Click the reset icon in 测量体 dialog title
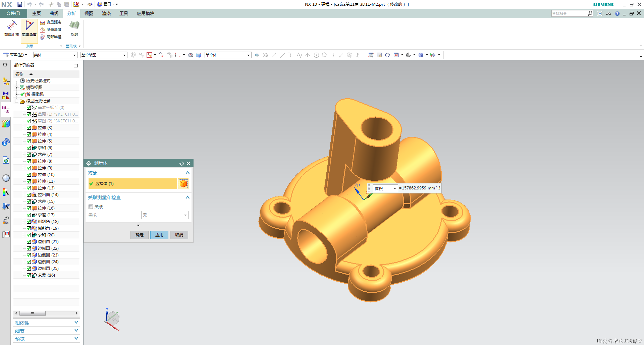Screen dimensions: 644x345 pyautogui.click(x=181, y=163)
